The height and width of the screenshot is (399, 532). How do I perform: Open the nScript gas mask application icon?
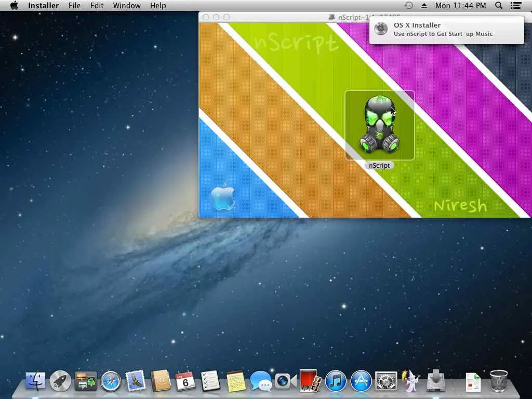pos(379,125)
